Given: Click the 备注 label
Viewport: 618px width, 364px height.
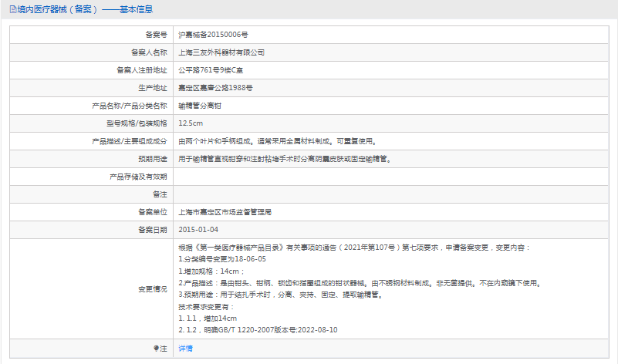Looking at the screenshot, I should [x=160, y=194].
